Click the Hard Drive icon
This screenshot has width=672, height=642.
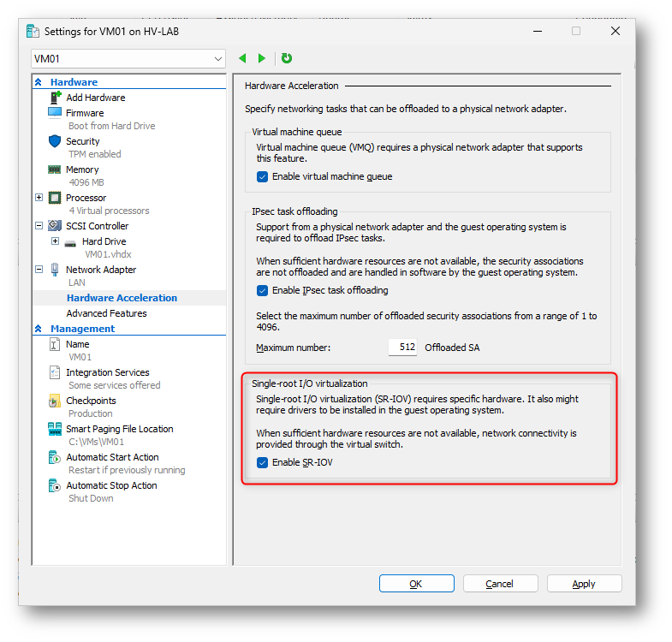click(x=70, y=243)
